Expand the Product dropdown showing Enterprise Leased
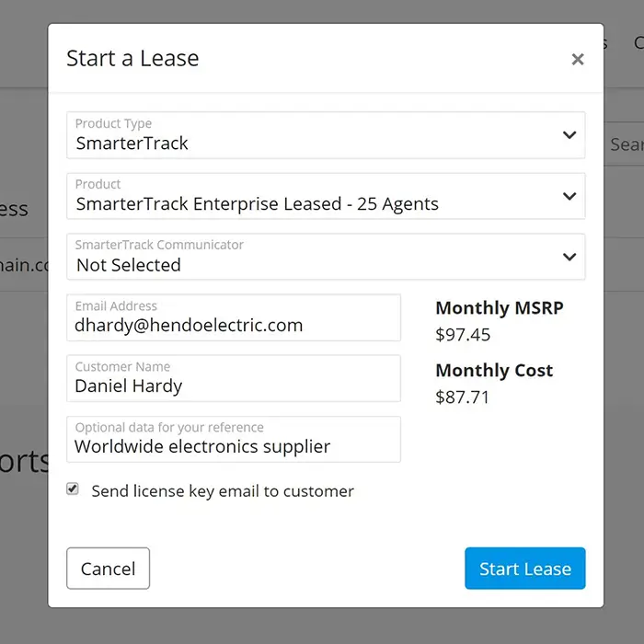 (326, 196)
